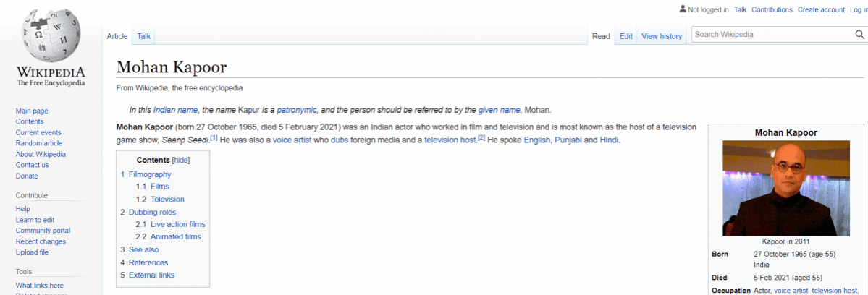The height and width of the screenshot is (295, 868).
Task: Open the infobox photo of Mohan Kapoor
Action: 786,189
